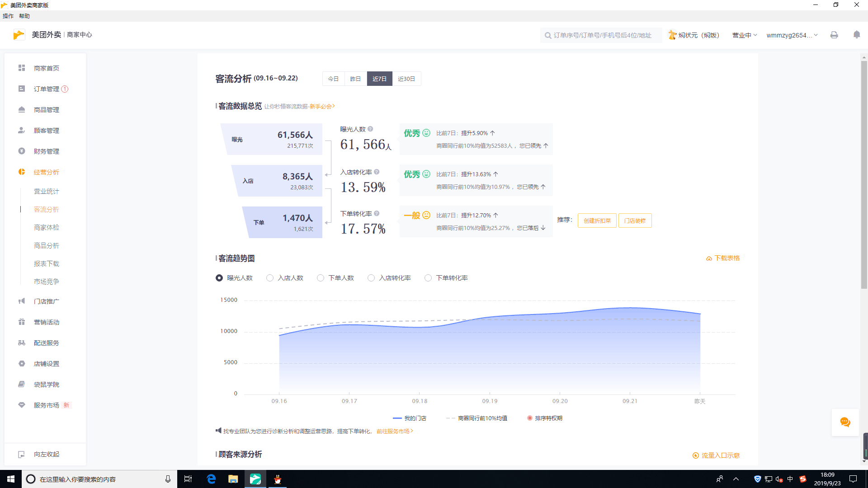Open the customer service chat icon
Viewport: 868px width, 488px height.
(845, 422)
